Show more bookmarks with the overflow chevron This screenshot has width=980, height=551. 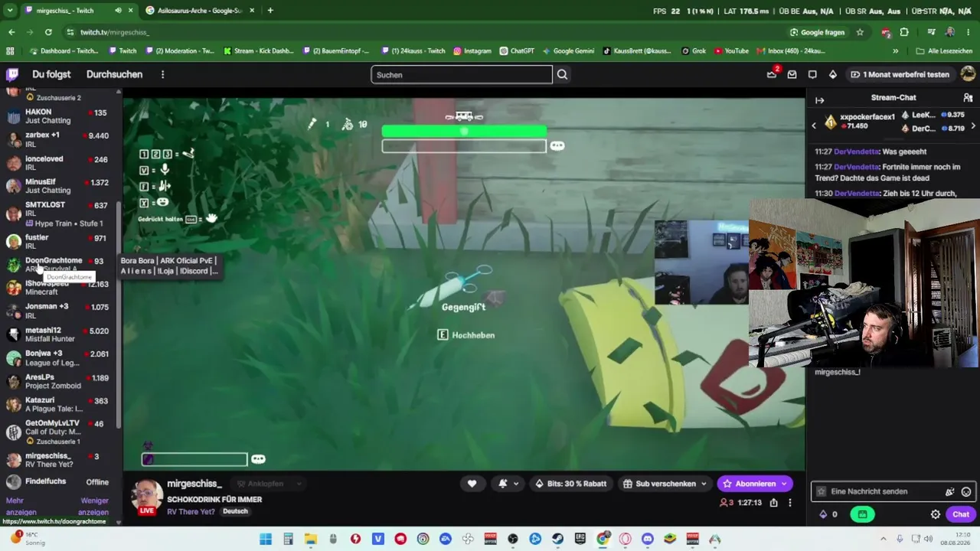(895, 51)
